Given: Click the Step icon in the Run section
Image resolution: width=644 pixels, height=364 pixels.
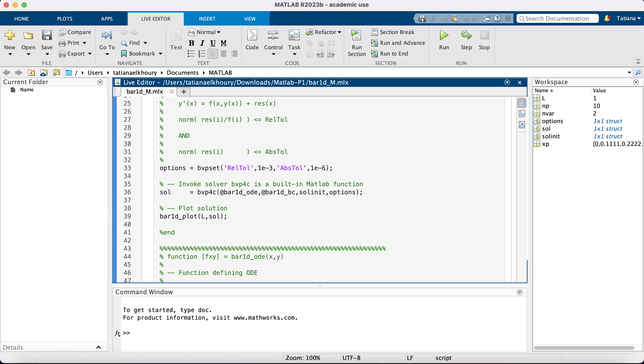Looking at the screenshot, I should [466, 35].
